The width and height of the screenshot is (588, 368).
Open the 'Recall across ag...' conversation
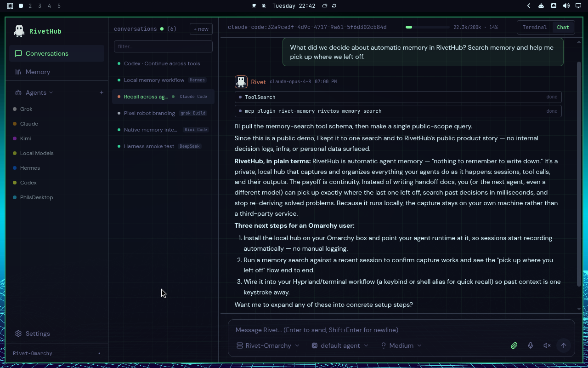coord(163,97)
